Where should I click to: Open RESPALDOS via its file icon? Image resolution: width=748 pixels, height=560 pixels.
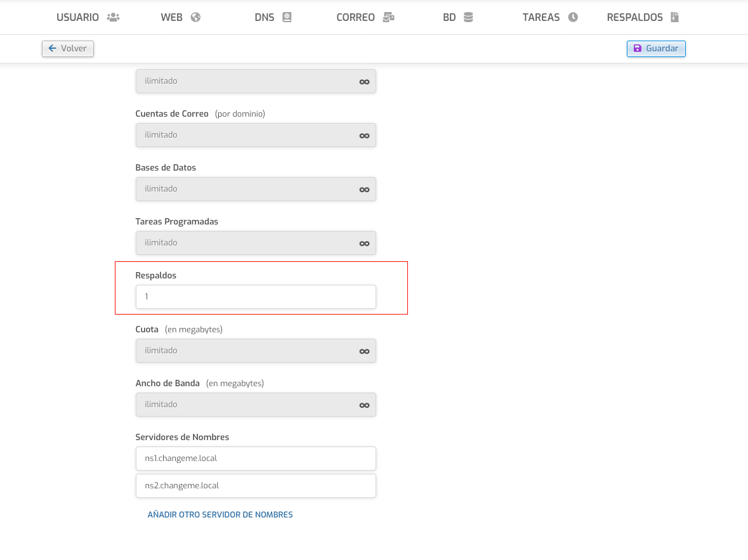click(674, 17)
